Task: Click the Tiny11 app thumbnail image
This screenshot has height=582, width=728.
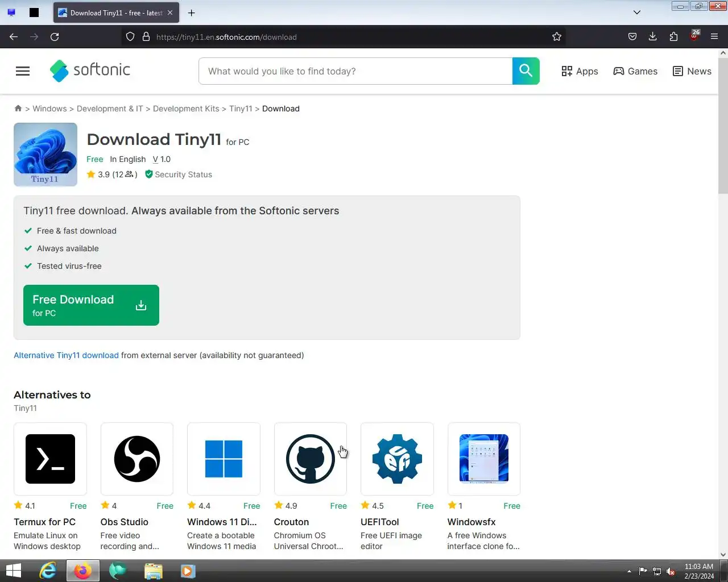Action: pyautogui.click(x=45, y=155)
